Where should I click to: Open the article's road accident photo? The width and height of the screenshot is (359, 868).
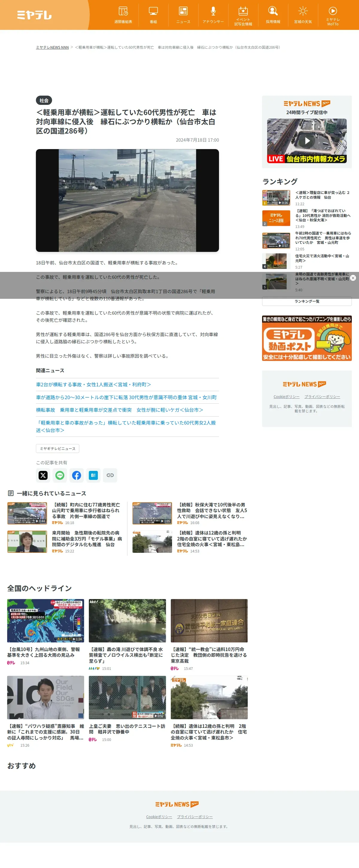coord(127,200)
